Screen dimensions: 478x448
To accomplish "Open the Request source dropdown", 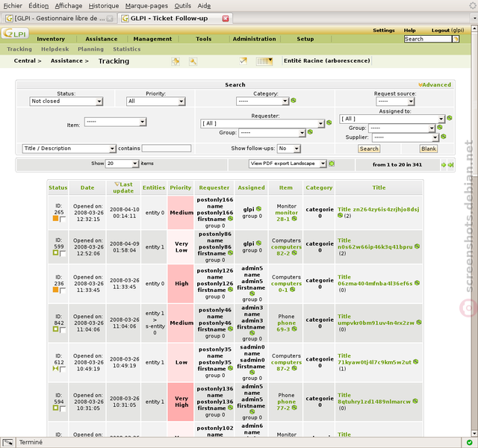I will [x=395, y=102].
